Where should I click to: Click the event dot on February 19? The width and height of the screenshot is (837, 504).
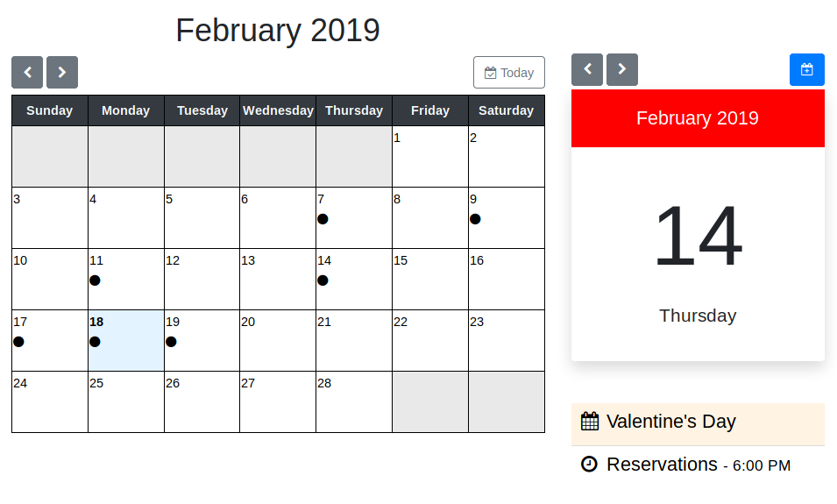(x=172, y=342)
